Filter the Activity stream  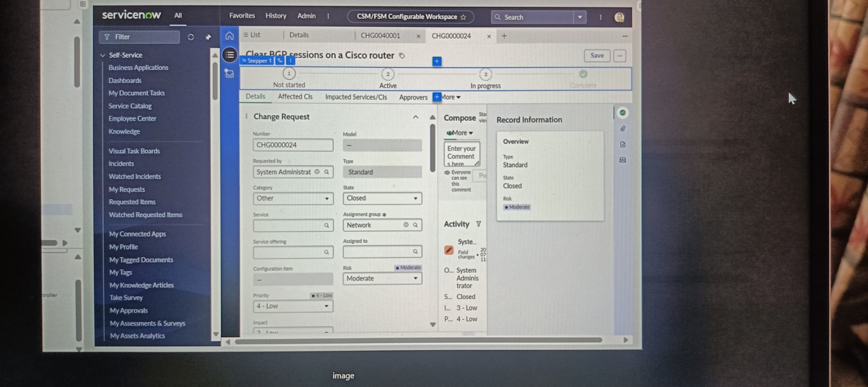[x=478, y=224]
